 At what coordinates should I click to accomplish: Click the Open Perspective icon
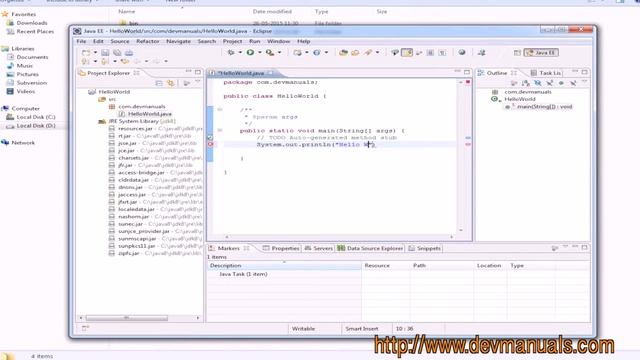point(517,53)
